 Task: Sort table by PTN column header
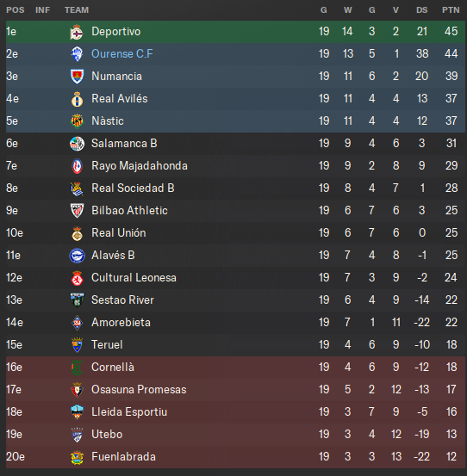pos(451,10)
